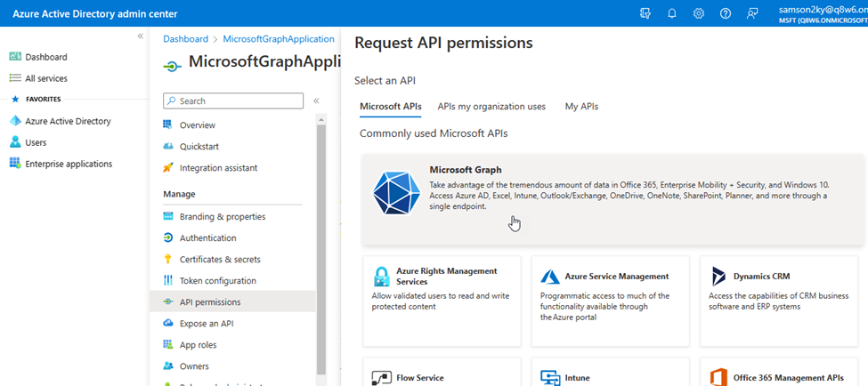Open the Azure Service Management card
868x386 pixels.
click(611, 301)
